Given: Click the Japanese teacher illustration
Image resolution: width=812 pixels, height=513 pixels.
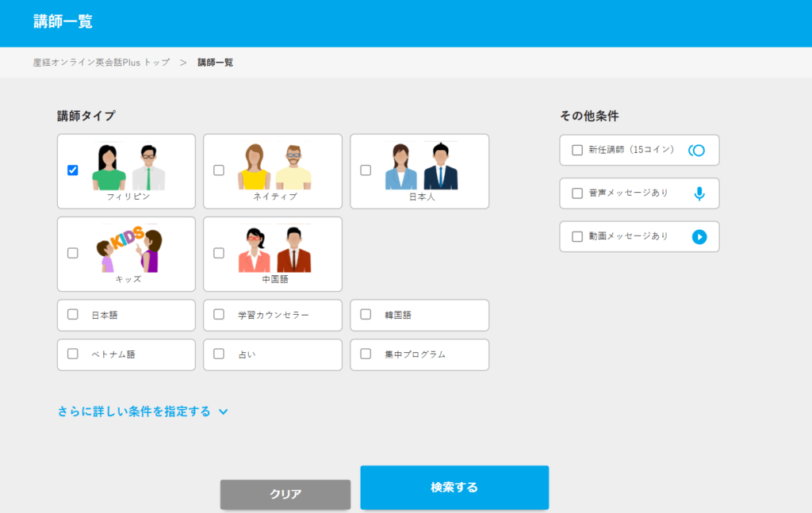Looking at the screenshot, I should [421, 167].
